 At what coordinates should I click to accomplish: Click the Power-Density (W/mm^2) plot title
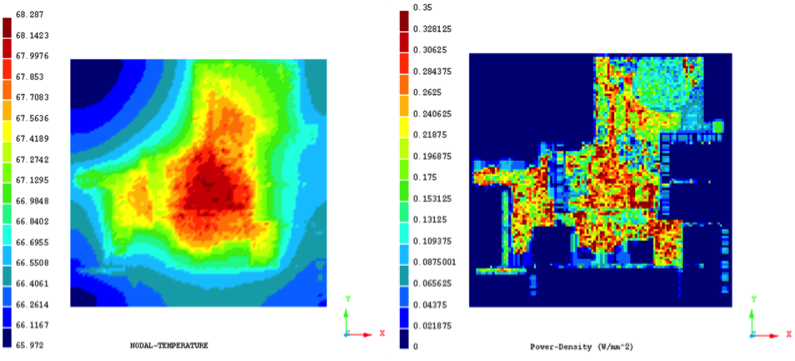point(582,347)
